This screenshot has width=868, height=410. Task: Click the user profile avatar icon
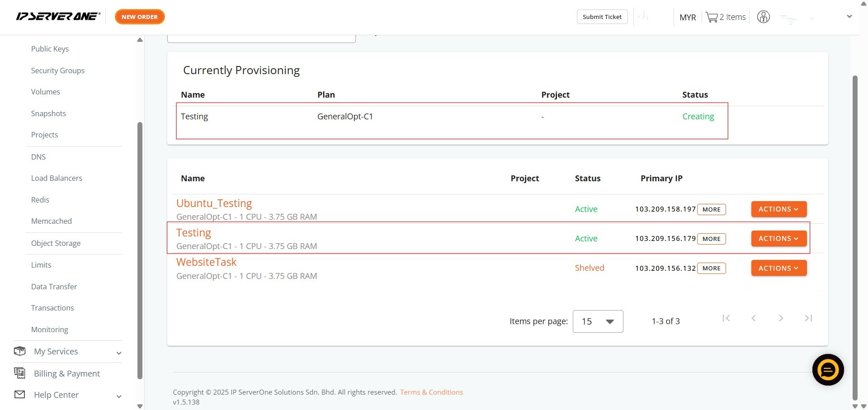[763, 17]
